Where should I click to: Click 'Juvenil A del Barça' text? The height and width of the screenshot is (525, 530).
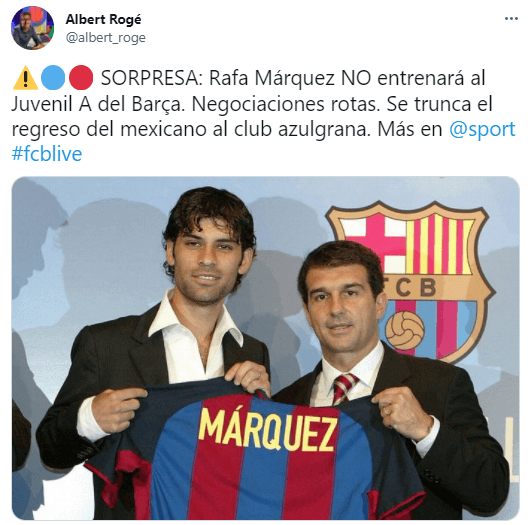point(98,104)
